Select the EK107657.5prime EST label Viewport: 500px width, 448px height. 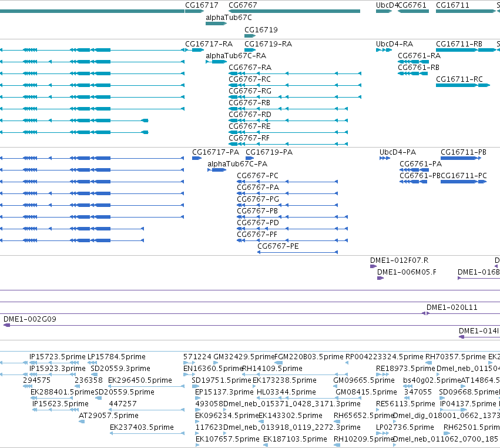pos(227,439)
